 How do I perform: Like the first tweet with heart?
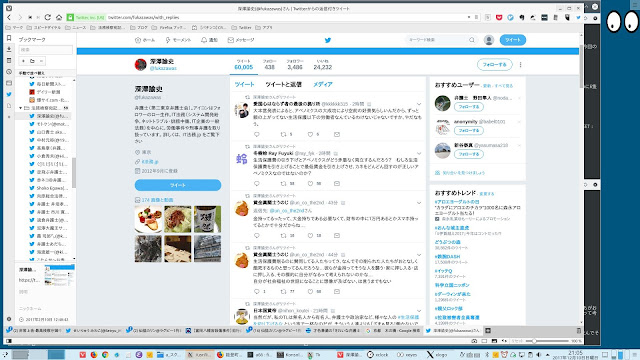pyautogui.click(x=310, y=134)
